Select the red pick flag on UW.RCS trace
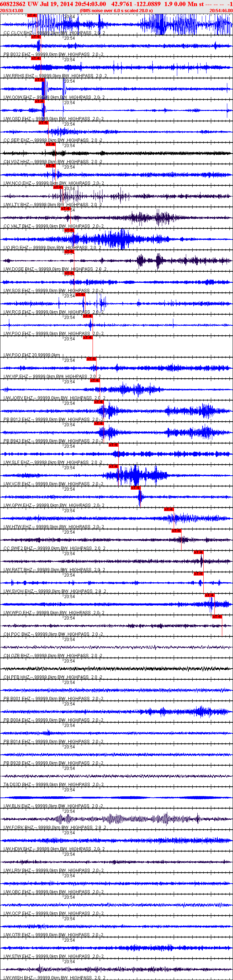233x980 pixels. coord(80,295)
